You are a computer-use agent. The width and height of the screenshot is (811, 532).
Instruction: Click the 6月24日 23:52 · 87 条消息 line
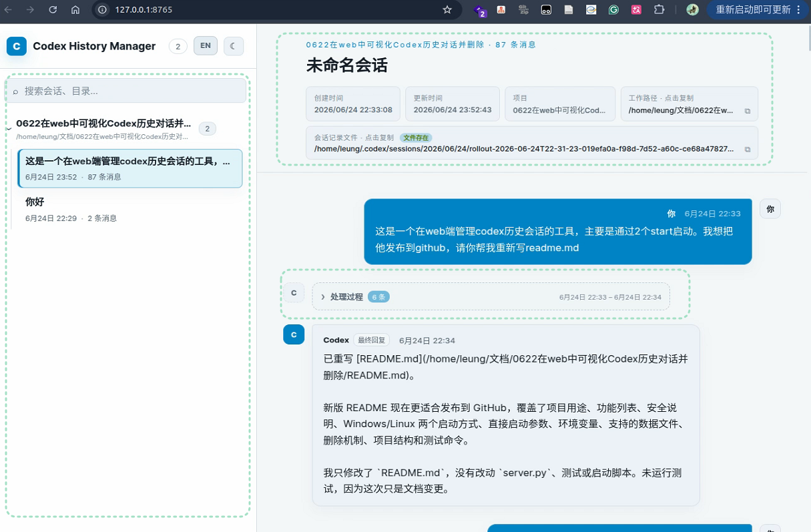73,177
